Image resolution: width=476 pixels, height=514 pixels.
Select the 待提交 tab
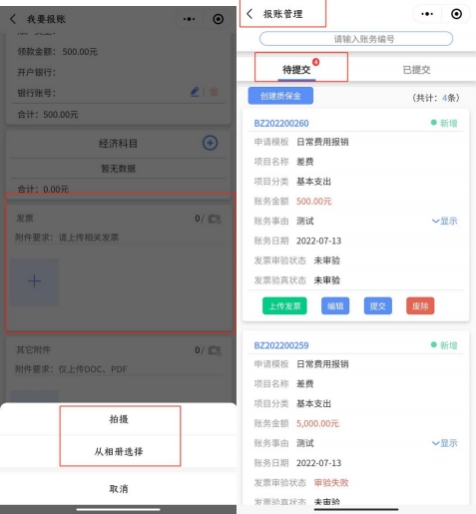[296, 69]
